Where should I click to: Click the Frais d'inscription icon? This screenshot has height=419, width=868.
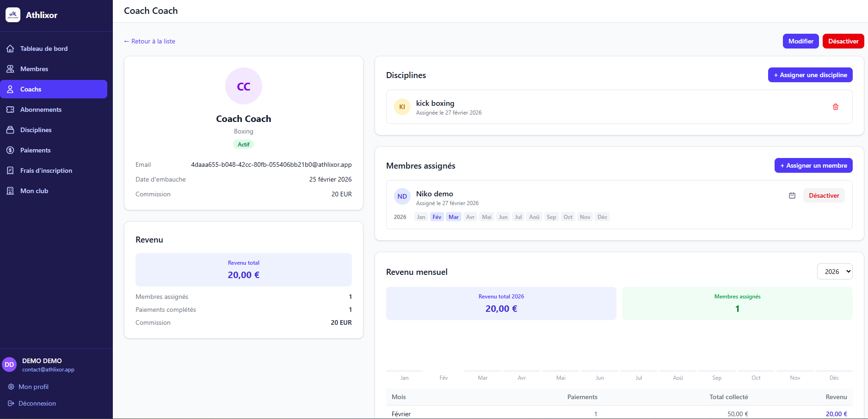tap(10, 170)
